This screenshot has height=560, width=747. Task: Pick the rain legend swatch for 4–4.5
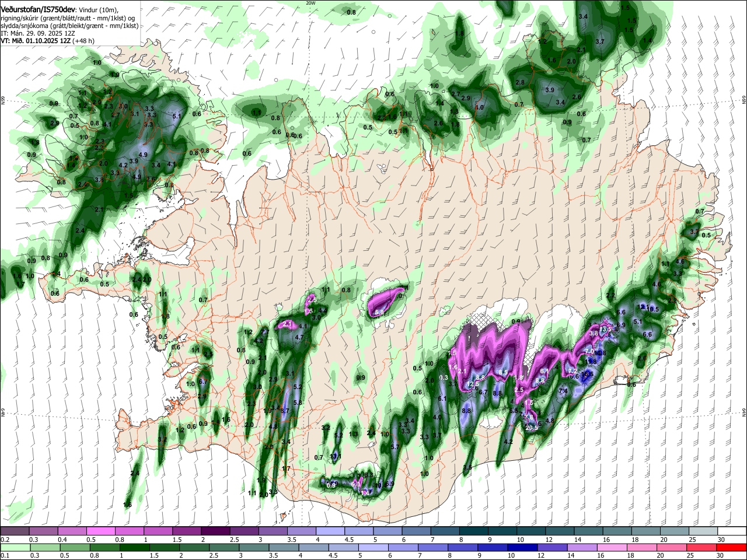(x=313, y=547)
